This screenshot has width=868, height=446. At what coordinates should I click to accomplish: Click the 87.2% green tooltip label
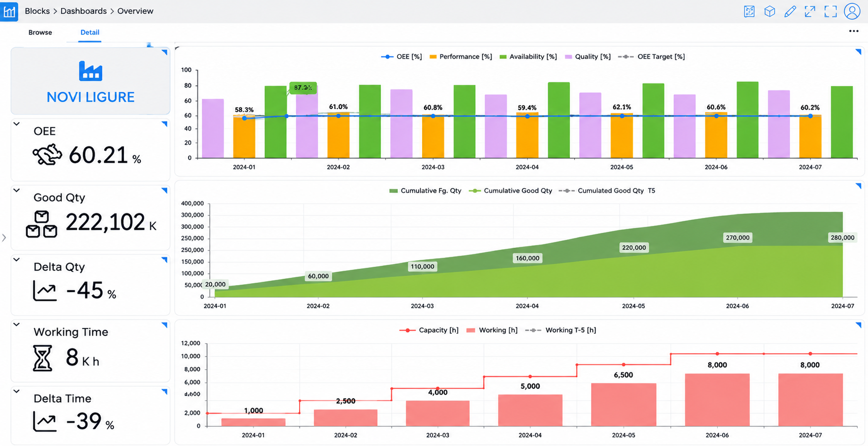pyautogui.click(x=303, y=88)
